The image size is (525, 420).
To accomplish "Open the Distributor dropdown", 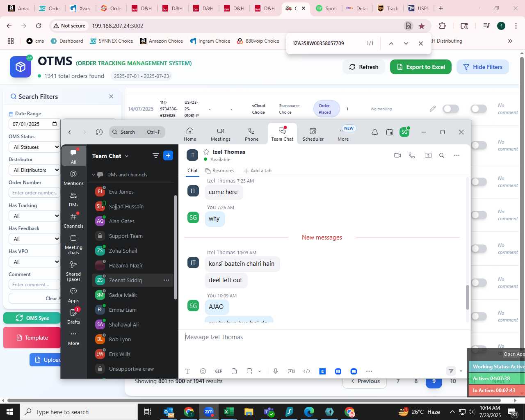I will point(34,170).
